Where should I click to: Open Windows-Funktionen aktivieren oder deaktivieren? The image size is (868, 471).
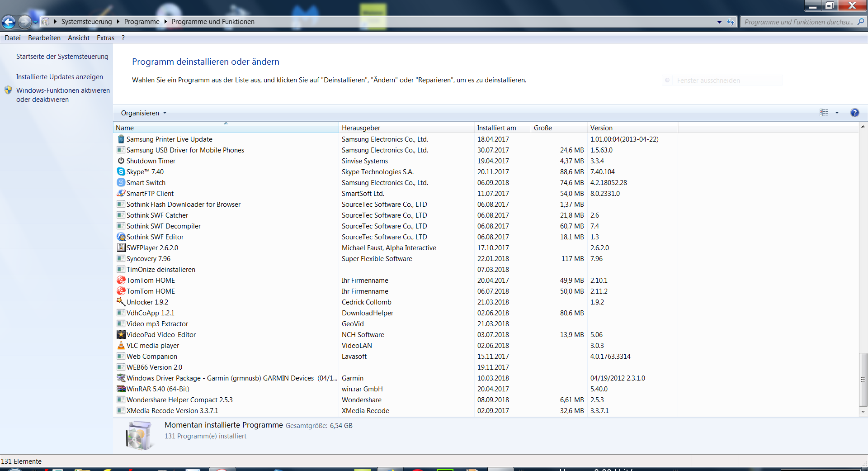[63, 95]
